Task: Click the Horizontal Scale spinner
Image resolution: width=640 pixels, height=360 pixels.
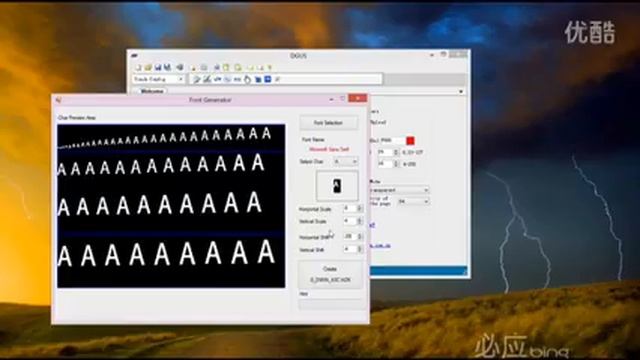Action: click(353, 209)
